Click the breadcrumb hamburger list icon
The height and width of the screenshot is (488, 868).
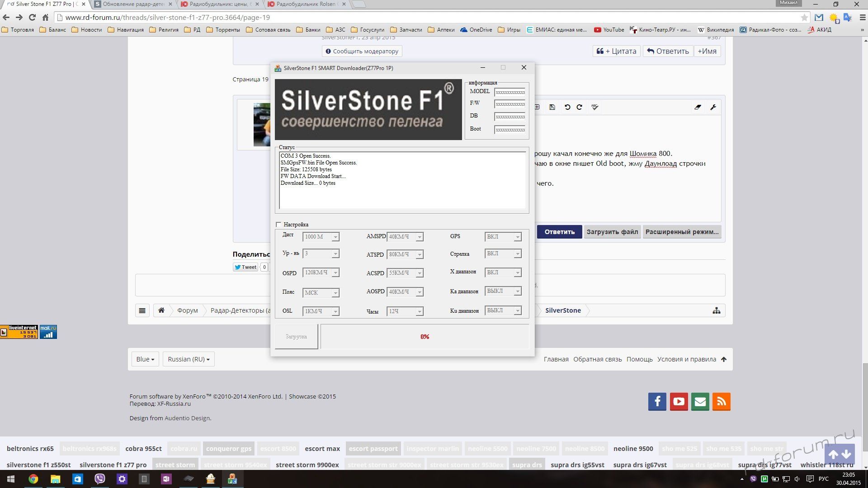click(142, 310)
